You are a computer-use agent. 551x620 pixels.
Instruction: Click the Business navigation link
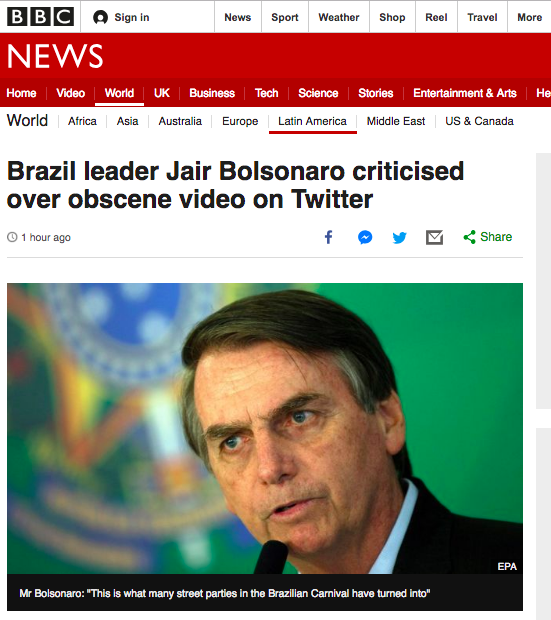pyautogui.click(x=212, y=93)
